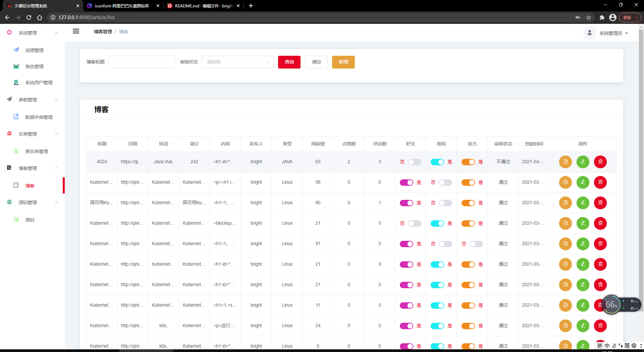The width and height of the screenshot is (644, 352).
Task: Toggle 推荐 switch in row 4524
Action: coord(437,162)
